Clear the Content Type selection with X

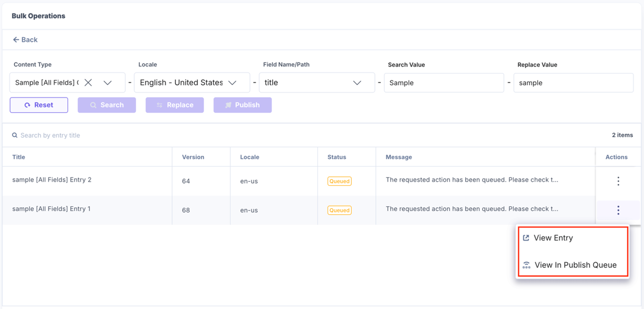(88, 83)
